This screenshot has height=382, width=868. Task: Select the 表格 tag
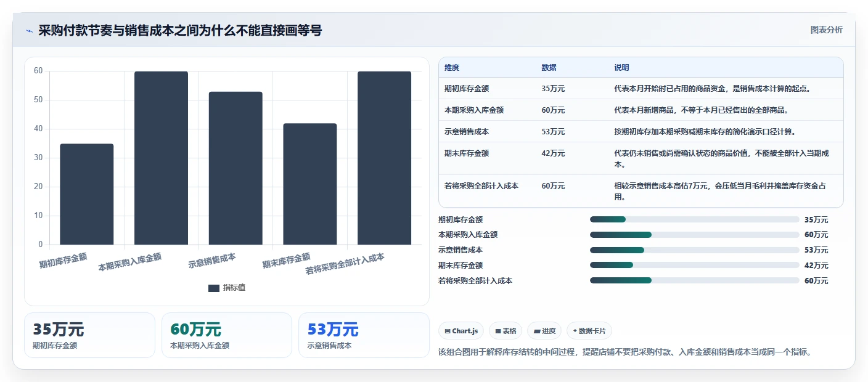click(506, 331)
